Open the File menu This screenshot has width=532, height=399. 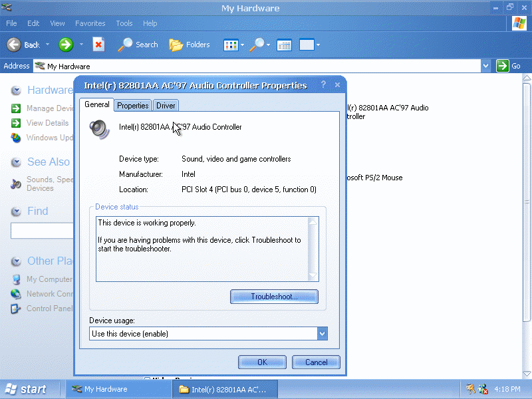[11, 23]
